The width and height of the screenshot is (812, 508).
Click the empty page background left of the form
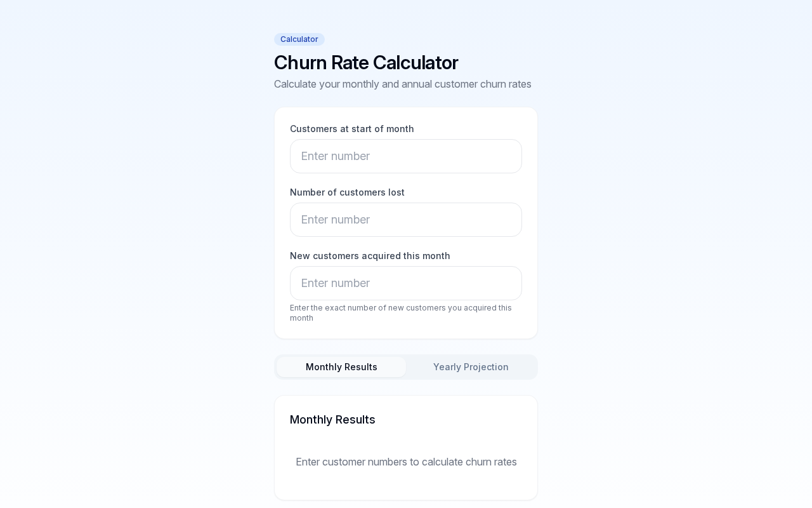[x=127, y=254]
